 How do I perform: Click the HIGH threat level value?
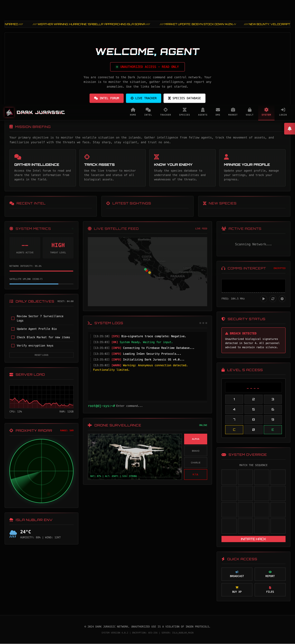tap(58, 245)
